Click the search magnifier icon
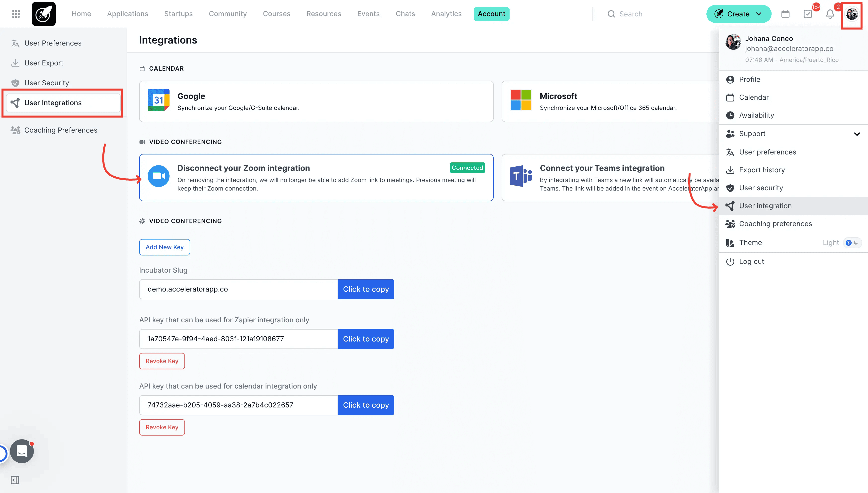Image resolution: width=868 pixels, height=493 pixels. pyautogui.click(x=611, y=14)
